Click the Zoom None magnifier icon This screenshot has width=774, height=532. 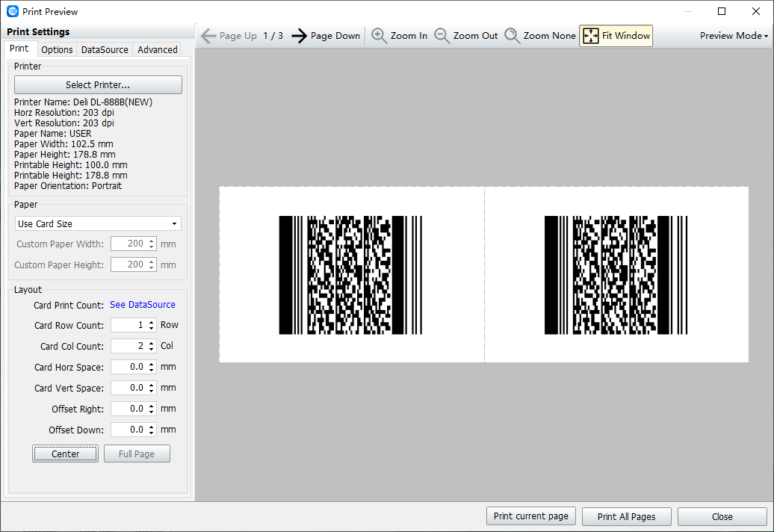[512, 36]
